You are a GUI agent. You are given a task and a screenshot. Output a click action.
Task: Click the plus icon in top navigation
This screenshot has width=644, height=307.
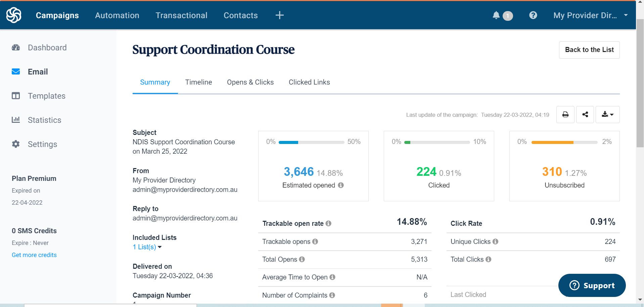click(x=279, y=15)
